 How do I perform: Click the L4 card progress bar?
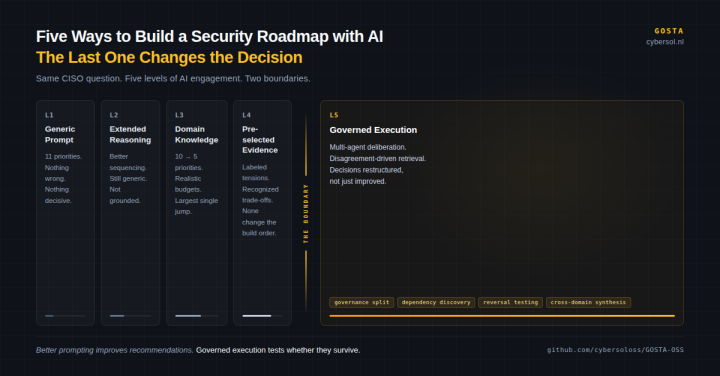pyautogui.click(x=262, y=316)
